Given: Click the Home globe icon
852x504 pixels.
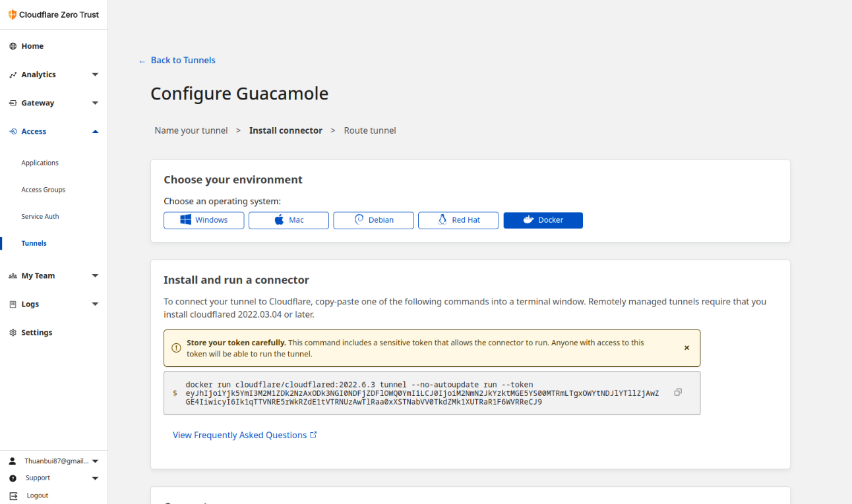Looking at the screenshot, I should (13, 46).
